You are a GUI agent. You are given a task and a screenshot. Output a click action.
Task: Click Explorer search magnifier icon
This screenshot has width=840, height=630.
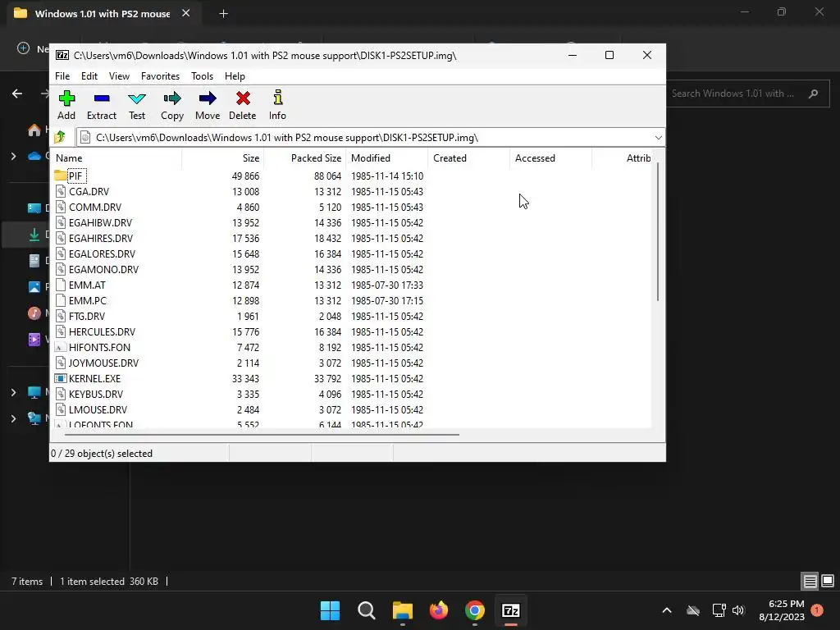point(813,94)
